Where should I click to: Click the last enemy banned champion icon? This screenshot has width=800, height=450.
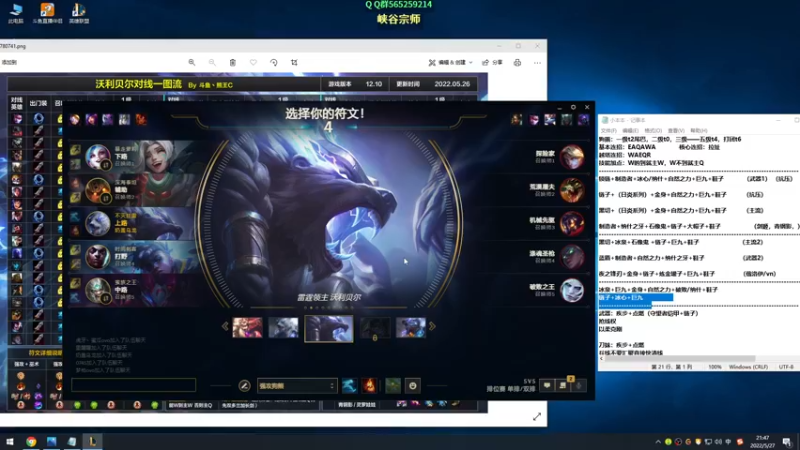(x=583, y=119)
